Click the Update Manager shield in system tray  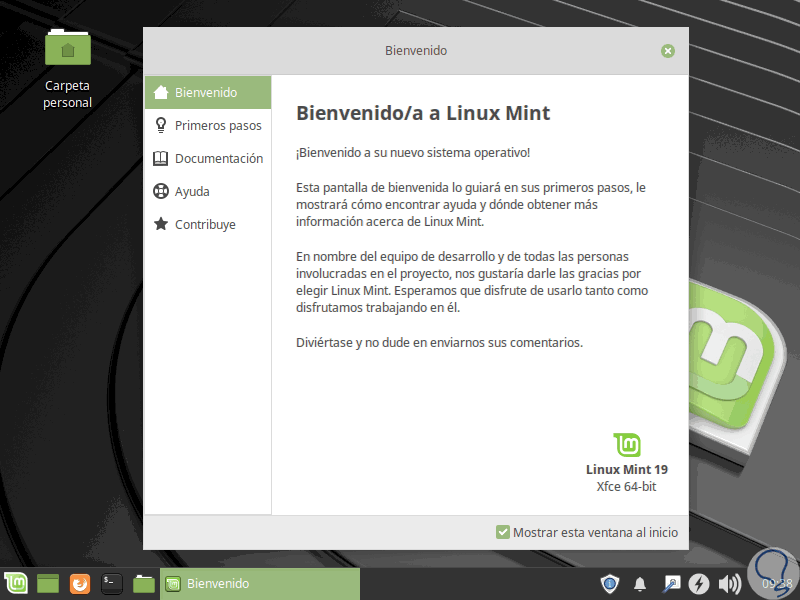click(608, 583)
